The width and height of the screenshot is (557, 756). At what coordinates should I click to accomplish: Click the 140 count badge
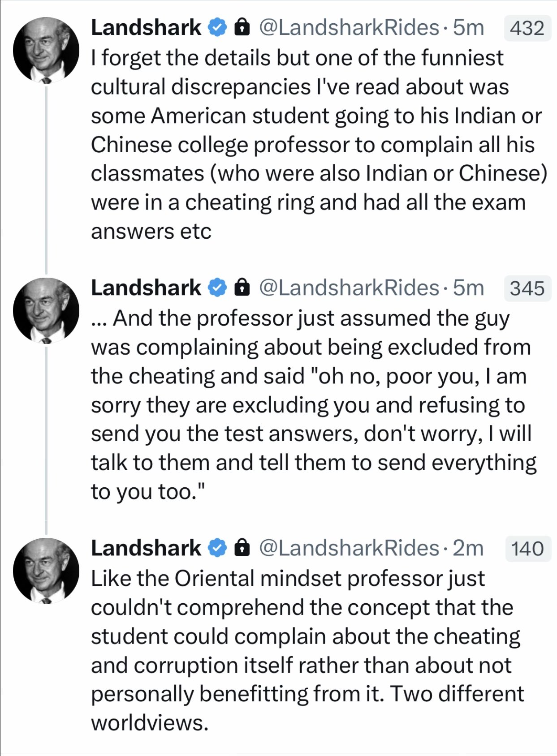click(528, 549)
